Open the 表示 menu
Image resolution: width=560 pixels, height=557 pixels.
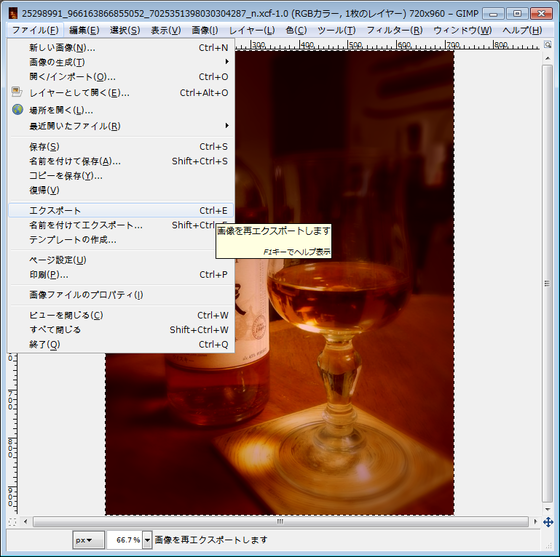point(166,30)
